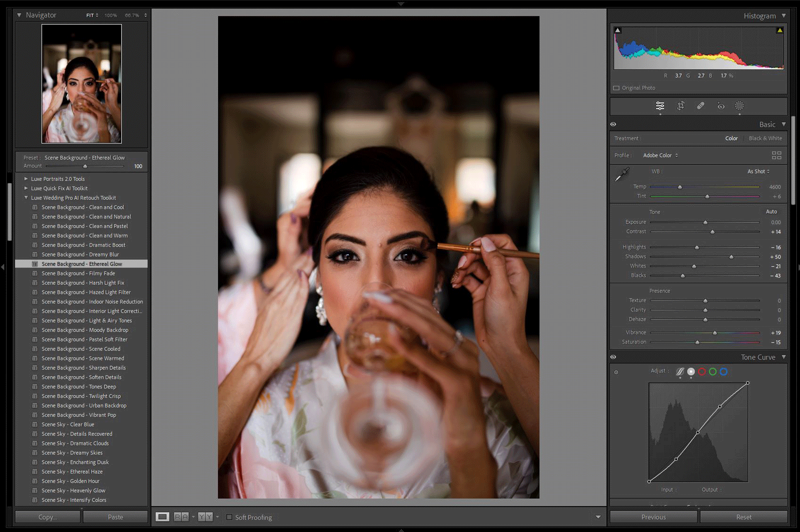Image resolution: width=800 pixels, height=532 pixels.
Task: Open the Masking tool
Action: point(739,106)
